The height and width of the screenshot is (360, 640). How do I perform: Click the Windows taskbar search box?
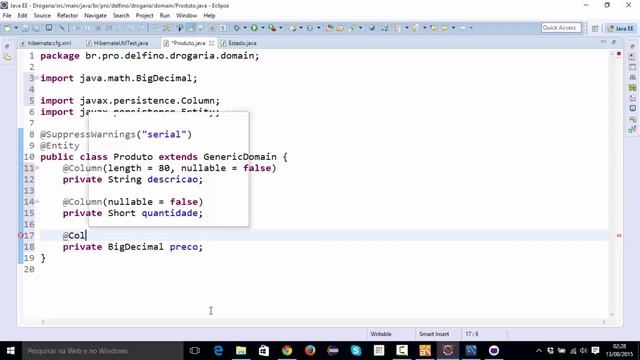[102, 351]
